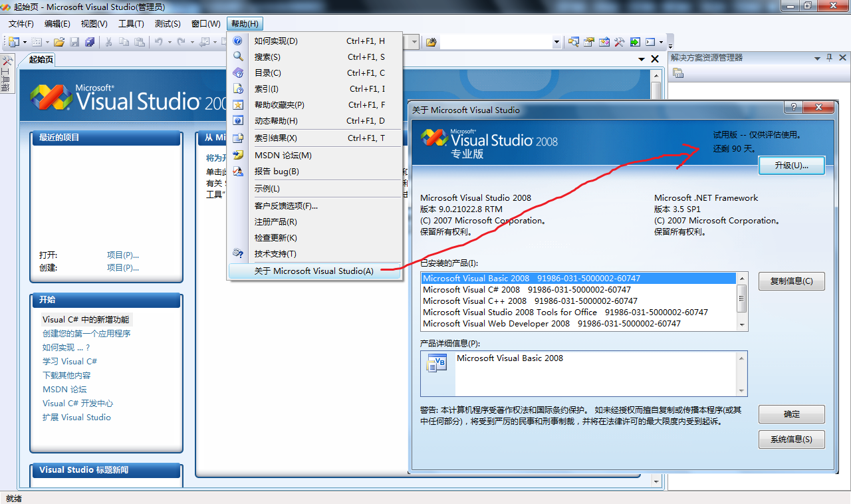Click the Save All icon
851x504 pixels.
90,42
